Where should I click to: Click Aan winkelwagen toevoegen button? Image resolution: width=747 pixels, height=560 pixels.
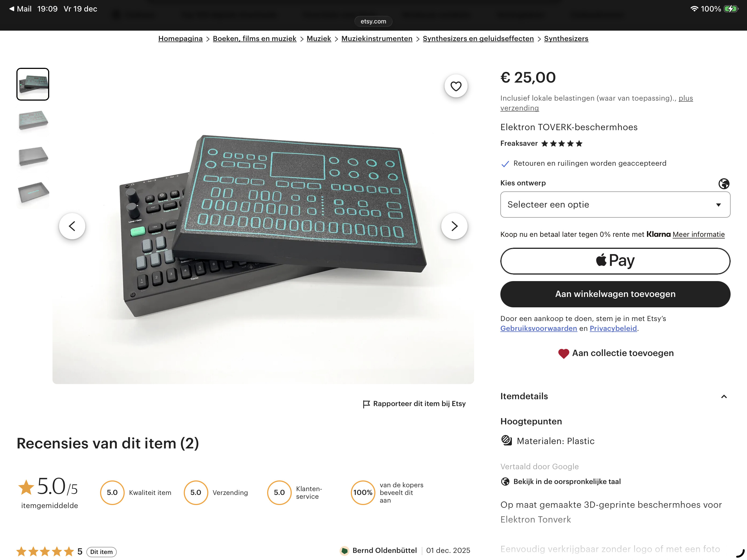coord(615,294)
